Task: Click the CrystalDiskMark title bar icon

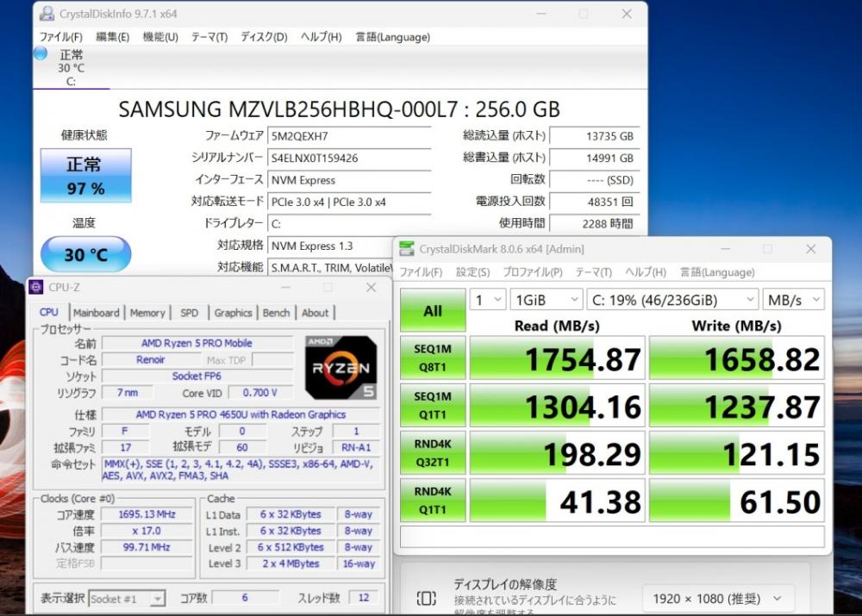Action: (407, 248)
